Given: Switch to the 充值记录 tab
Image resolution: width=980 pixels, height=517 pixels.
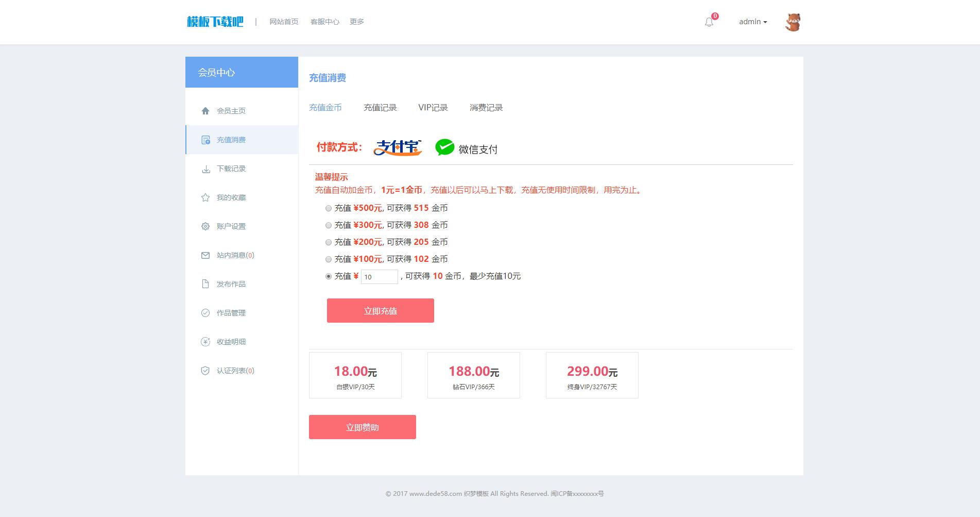Looking at the screenshot, I should coord(380,108).
